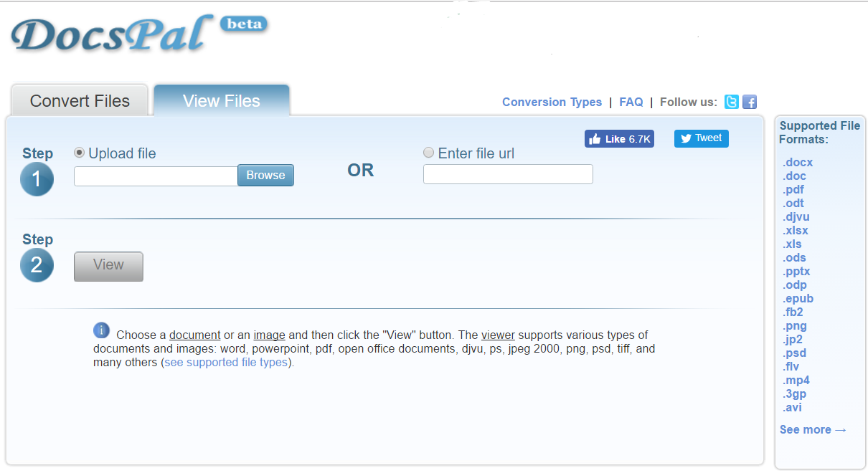Switch to the Convert Files tab

(80, 100)
